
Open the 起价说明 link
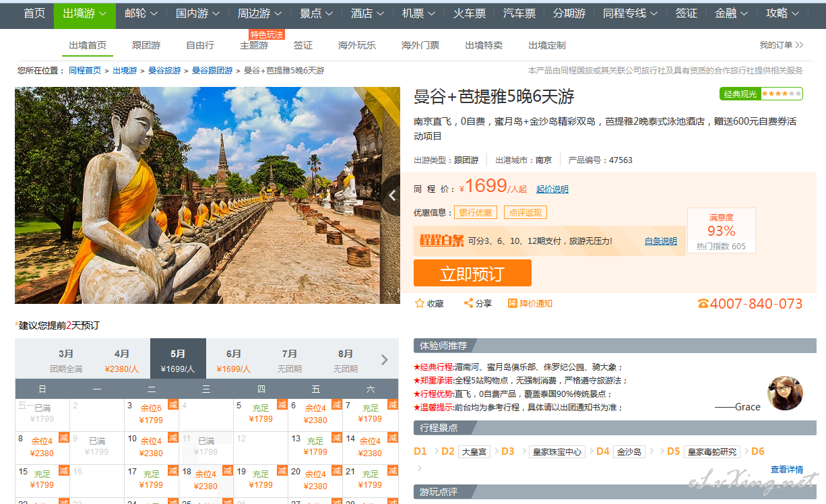(552, 189)
